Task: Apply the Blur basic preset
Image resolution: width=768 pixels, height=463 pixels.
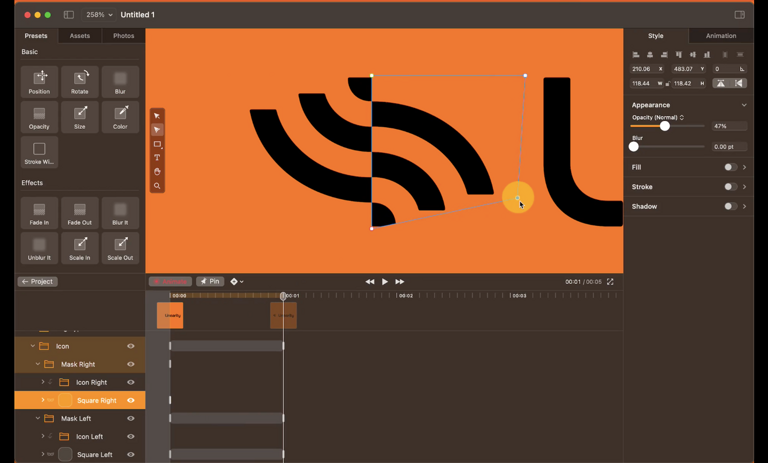Action: [120, 81]
